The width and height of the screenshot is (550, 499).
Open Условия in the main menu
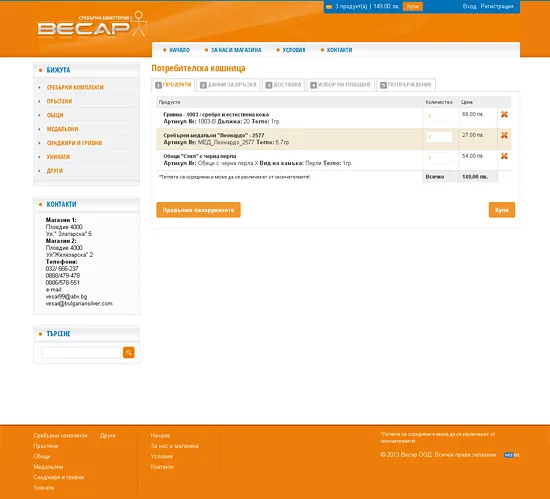[294, 50]
